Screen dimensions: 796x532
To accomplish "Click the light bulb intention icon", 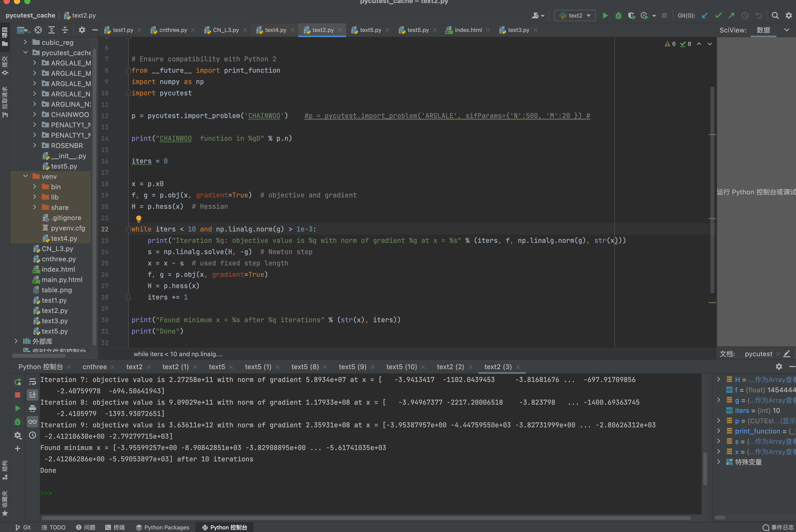I will 139,219.
